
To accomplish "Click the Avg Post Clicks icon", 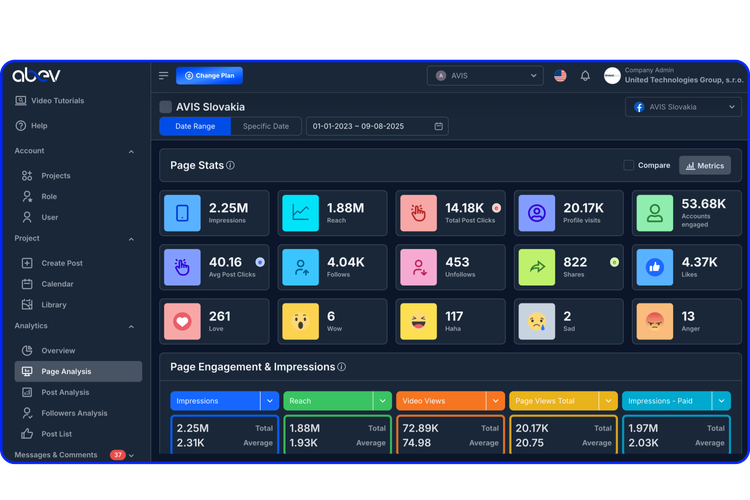I will tap(182, 267).
